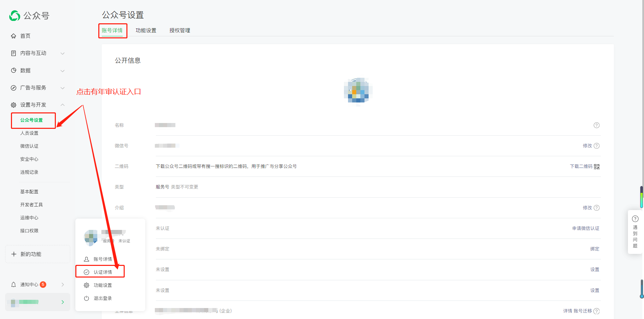The image size is (644, 319).
Task: Open the 授权管理 tab
Action: coord(179,30)
